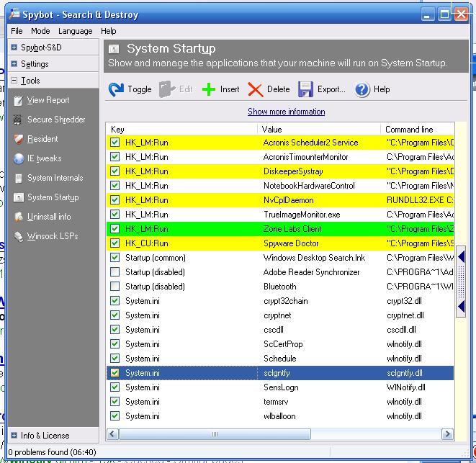Click the upper blue triangle side panel arrow
Viewport: 476px width, 463px height.
461,257
